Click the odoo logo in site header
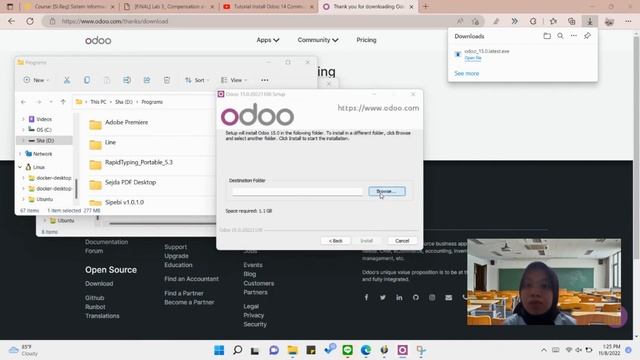Viewport: 640px width, 360px height. coord(98,40)
